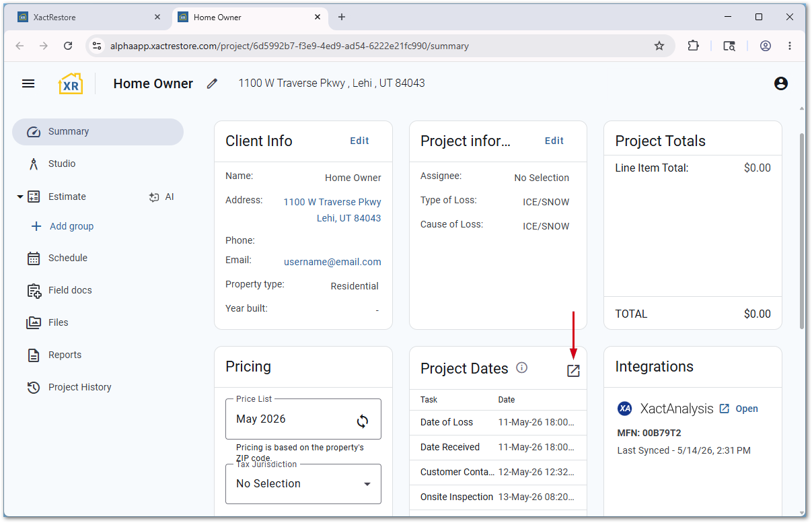Screen dimensions: 812x523
Task: Click the XR house logo
Action: 71,83
